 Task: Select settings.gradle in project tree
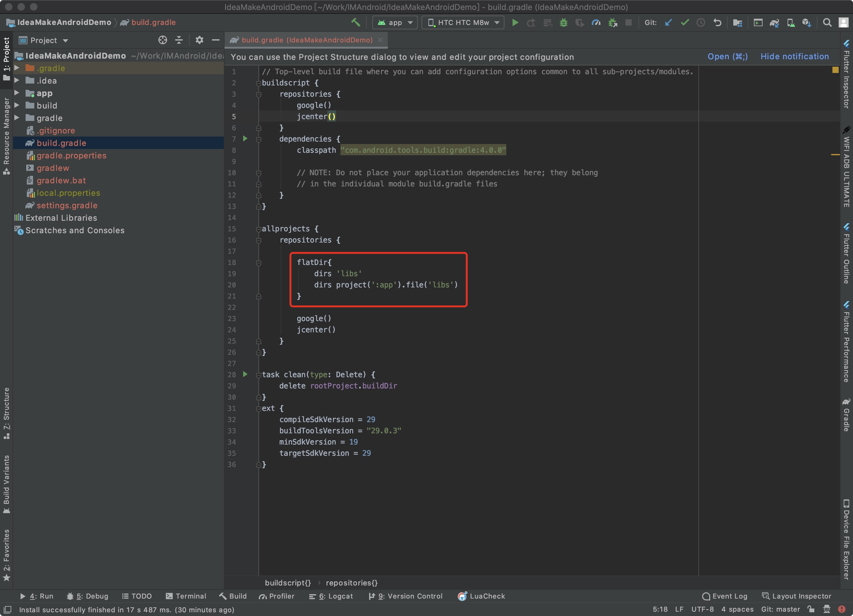67,205
